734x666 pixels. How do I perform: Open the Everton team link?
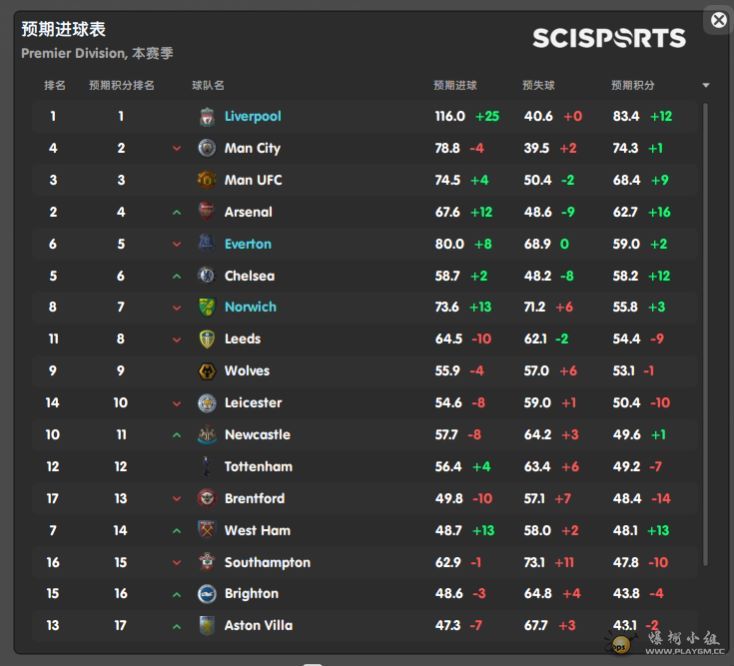tap(248, 244)
